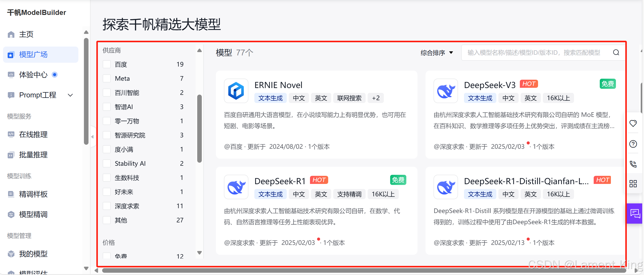644x275 pixels.
Task: Open the purple chat feedback button
Action: [635, 214]
